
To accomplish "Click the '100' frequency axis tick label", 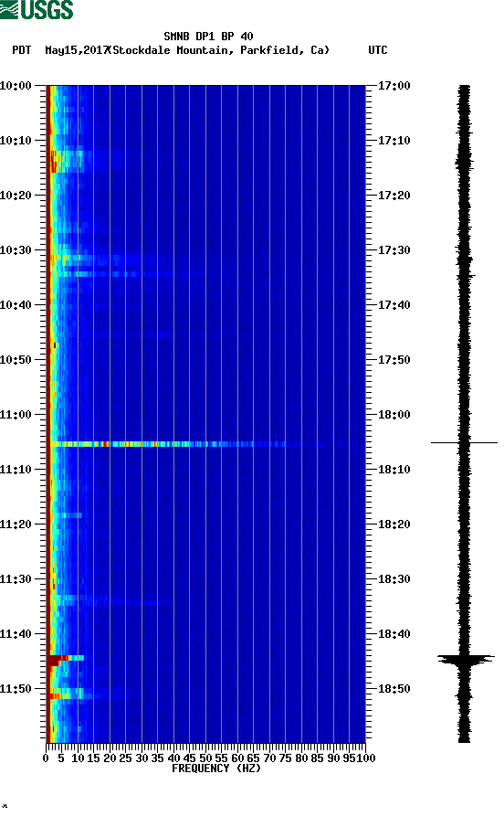I will (x=366, y=758).
